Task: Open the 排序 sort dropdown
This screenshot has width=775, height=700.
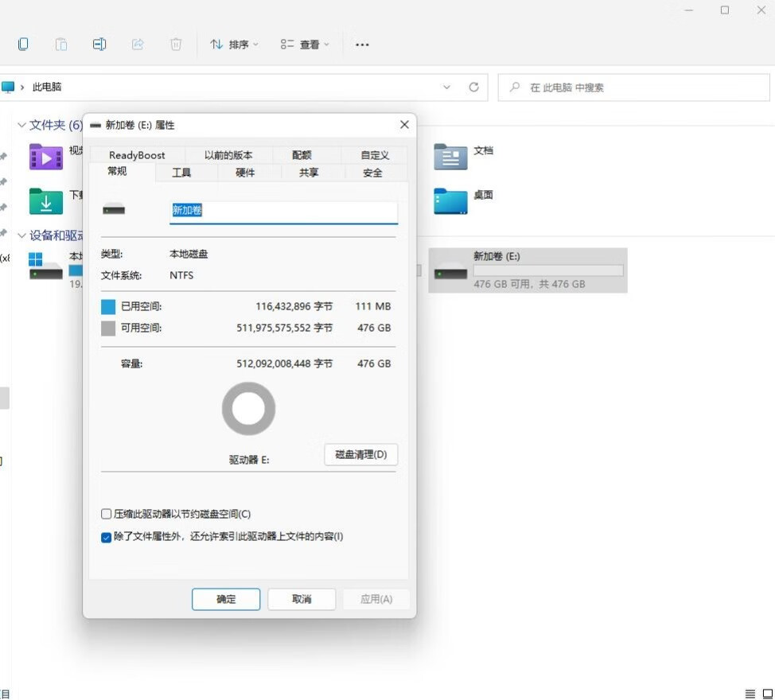Action: coord(234,45)
